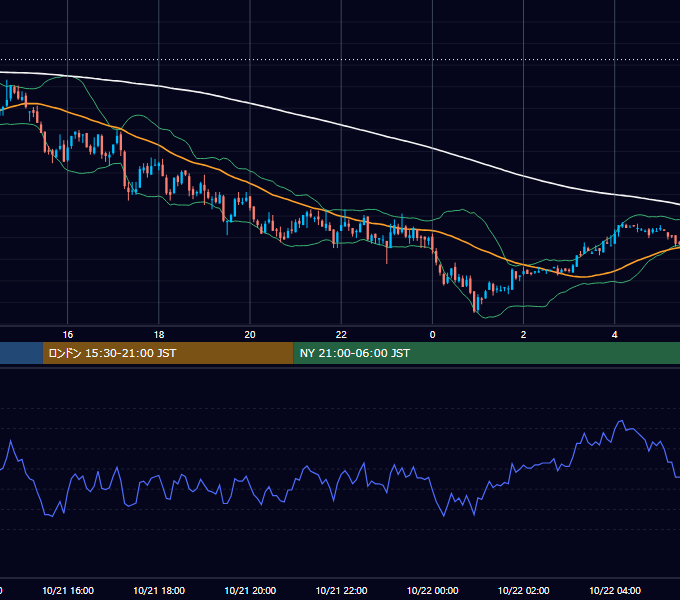Click the 20 hour label on the price chart axis

[x=250, y=335]
